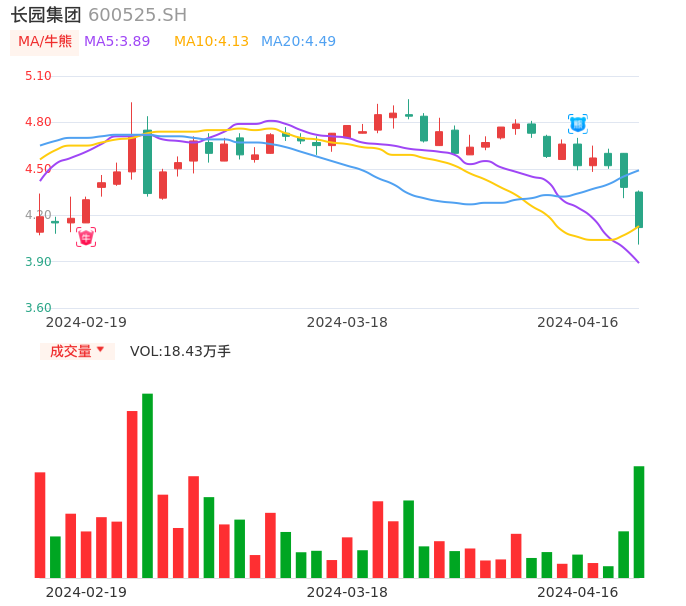Click the VOL:18.43万手 volume readout

point(180,351)
